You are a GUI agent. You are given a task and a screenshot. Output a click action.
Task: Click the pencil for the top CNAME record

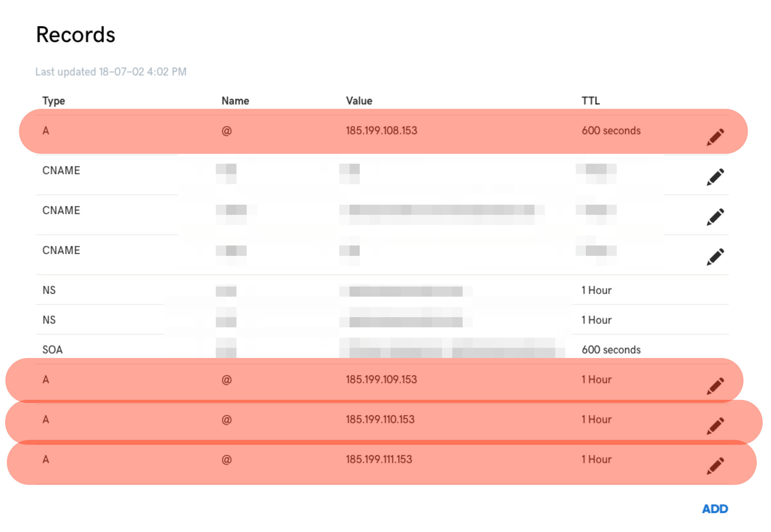coord(715,177)
